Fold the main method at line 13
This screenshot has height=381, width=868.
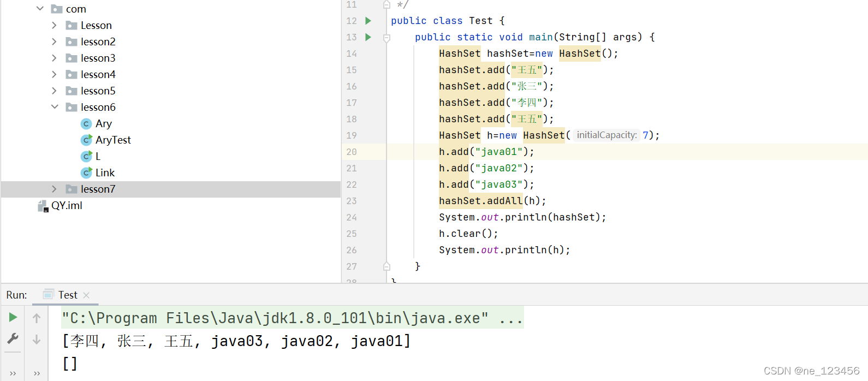point(387,38)
